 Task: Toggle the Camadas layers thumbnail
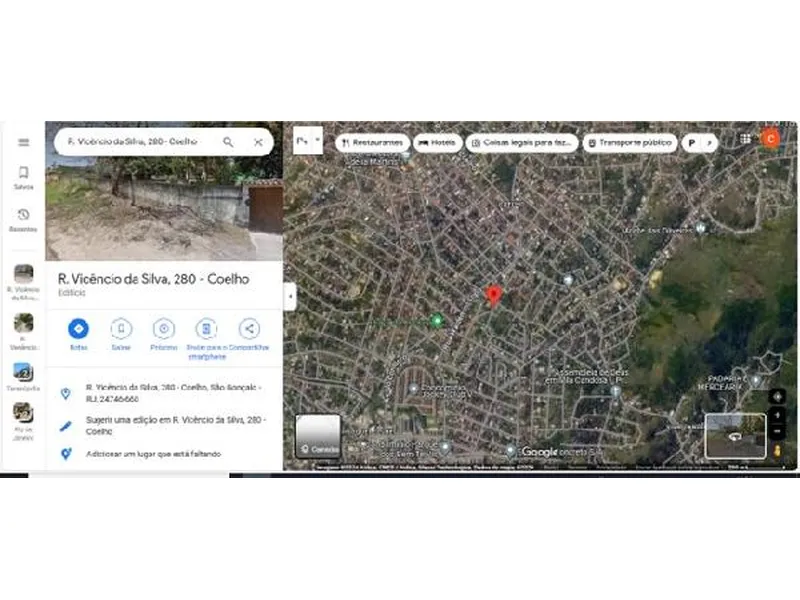click(x=318, y=436)
